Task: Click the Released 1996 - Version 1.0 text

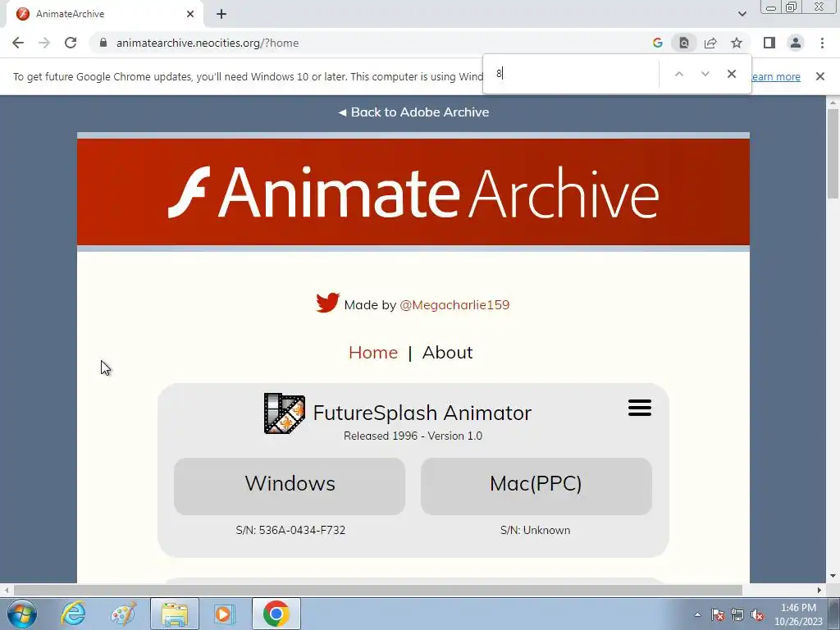Action: (x=413, y=436)
